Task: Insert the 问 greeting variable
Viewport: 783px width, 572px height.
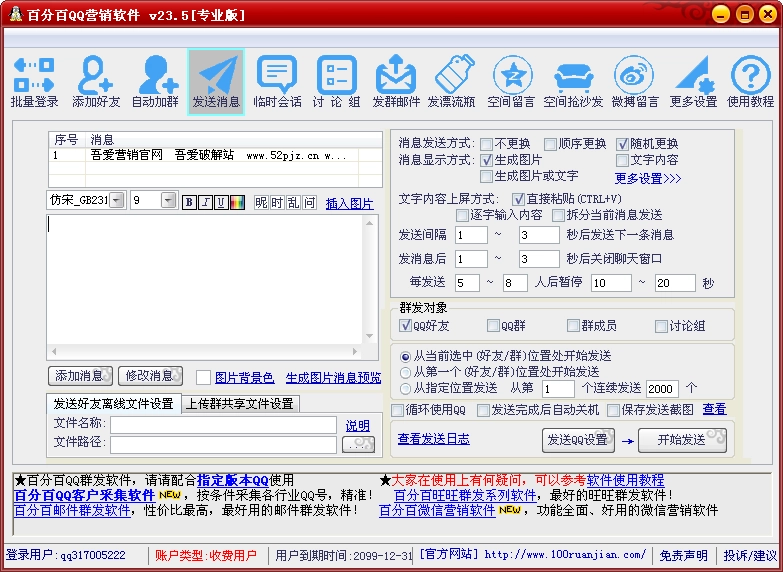Action: (x=310, y=202)
